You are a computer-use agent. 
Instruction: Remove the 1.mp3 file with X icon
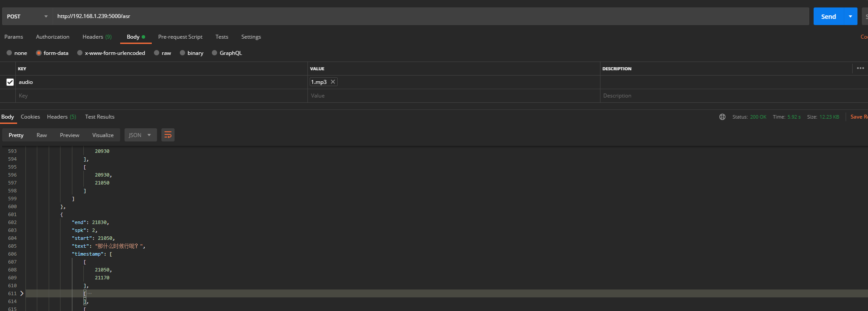[x=333, y=82]
